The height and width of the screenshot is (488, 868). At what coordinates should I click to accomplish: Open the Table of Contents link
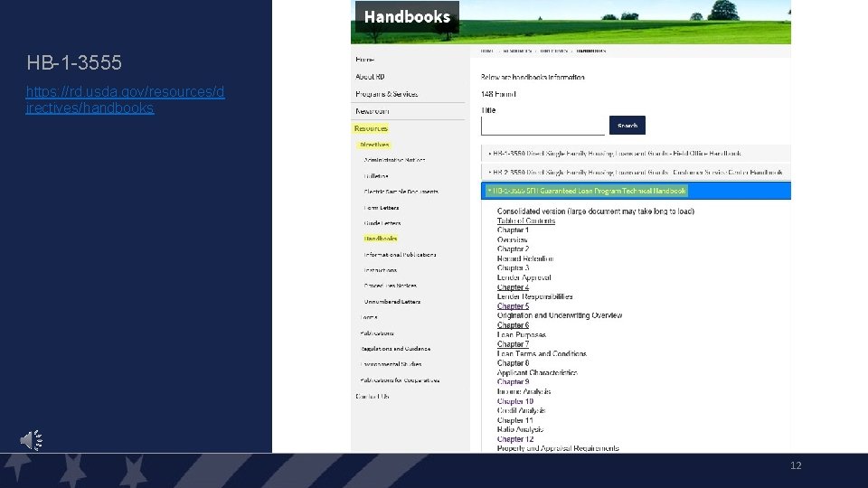(x=526, y=221)
